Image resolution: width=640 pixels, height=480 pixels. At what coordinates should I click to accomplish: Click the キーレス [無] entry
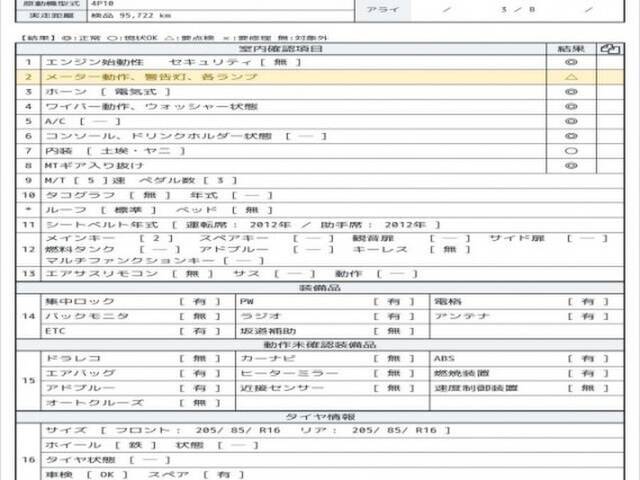coord(411,249)
